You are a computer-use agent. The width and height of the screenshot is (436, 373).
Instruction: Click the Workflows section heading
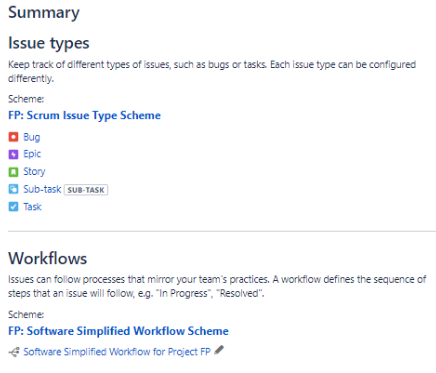(x=48, y=258)
